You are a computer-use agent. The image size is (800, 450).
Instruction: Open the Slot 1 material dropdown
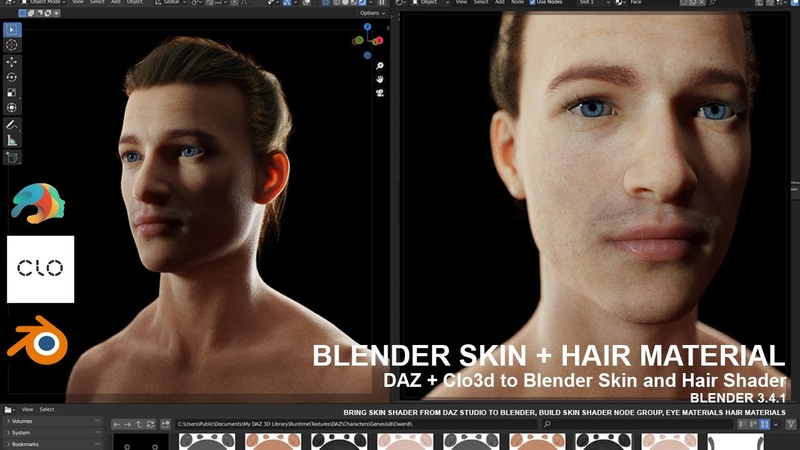click(593, 3)
